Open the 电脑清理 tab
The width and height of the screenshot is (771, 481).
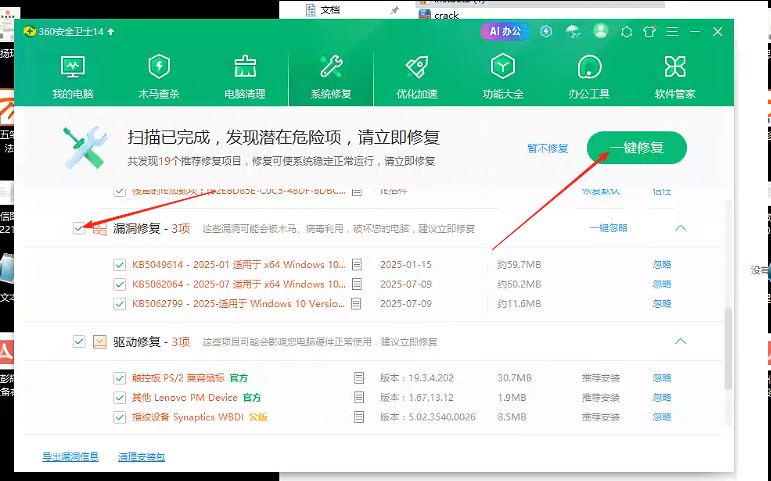(x=245, y=77)
